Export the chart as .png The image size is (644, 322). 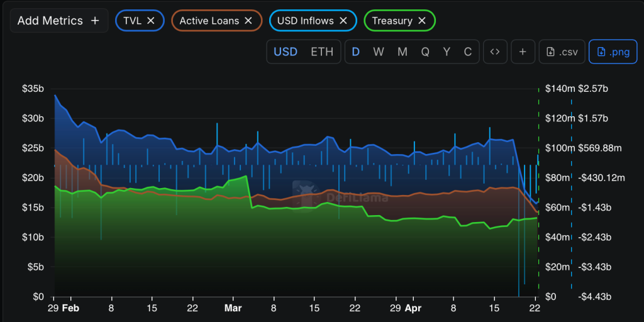pyautogui.click(x=613, y=52)
